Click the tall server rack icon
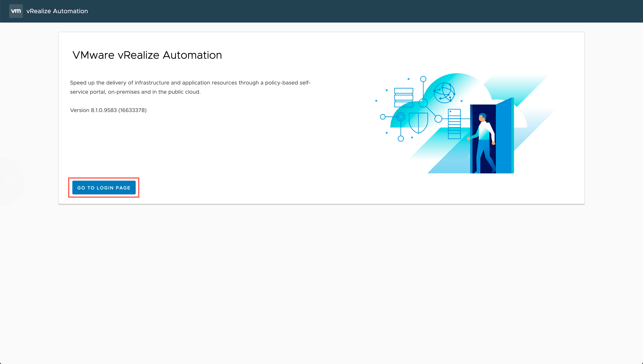 [x=454, y=124]
